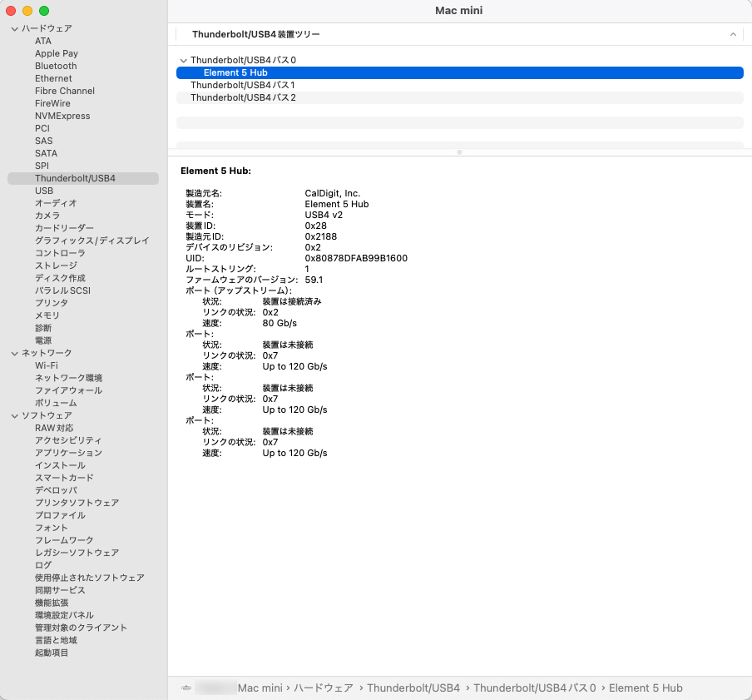Collapse the Thunderbolt/USB4 バス 0 tree node
The image size is (752, 700).
[183, 61]
